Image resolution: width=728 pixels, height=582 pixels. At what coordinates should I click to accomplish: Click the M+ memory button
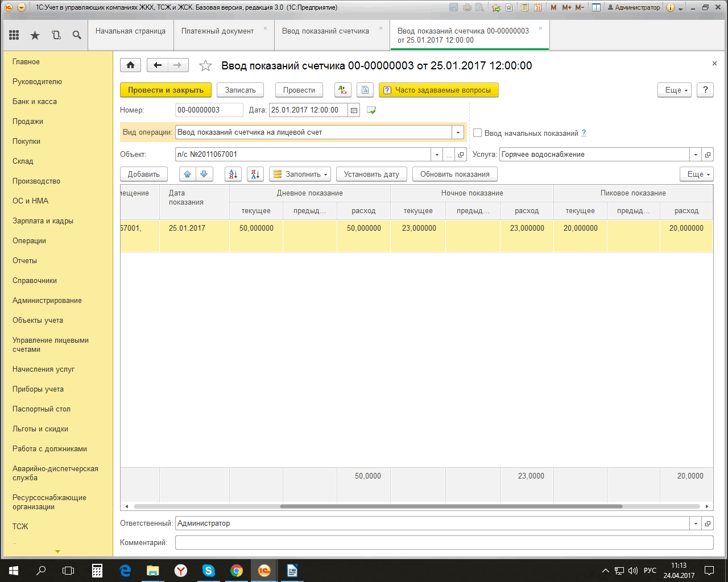click(x=566, y=7)
